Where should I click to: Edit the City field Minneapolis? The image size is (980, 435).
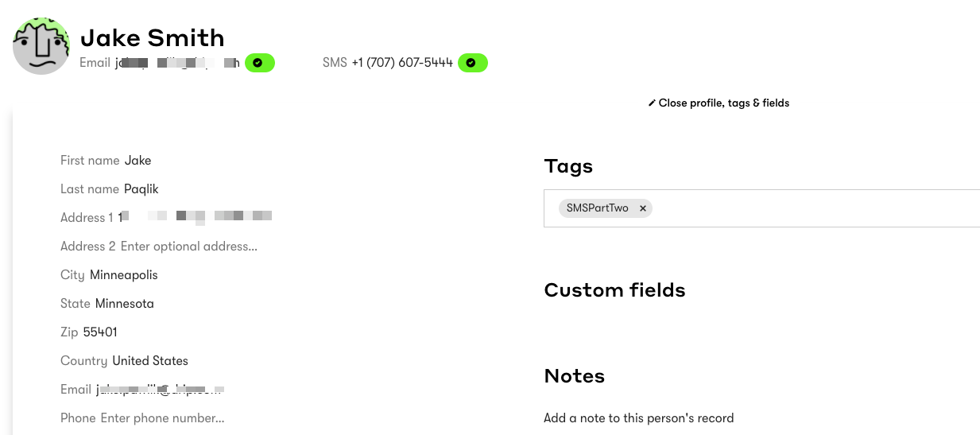[x=124, y=275]
